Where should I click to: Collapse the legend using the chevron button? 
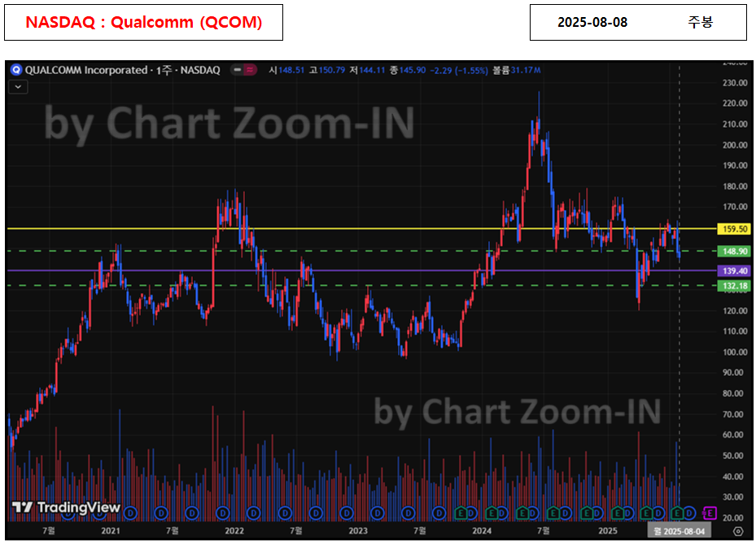(19, 87)
